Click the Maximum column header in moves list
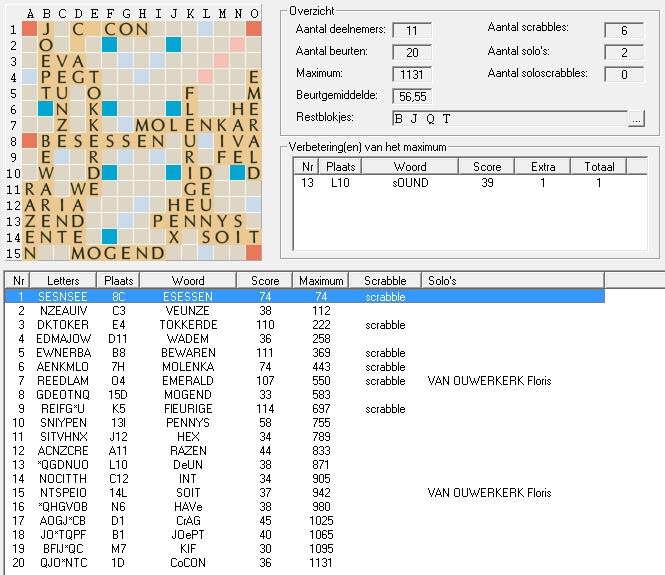The image size is (665, 575). click(x=321, y=281)
